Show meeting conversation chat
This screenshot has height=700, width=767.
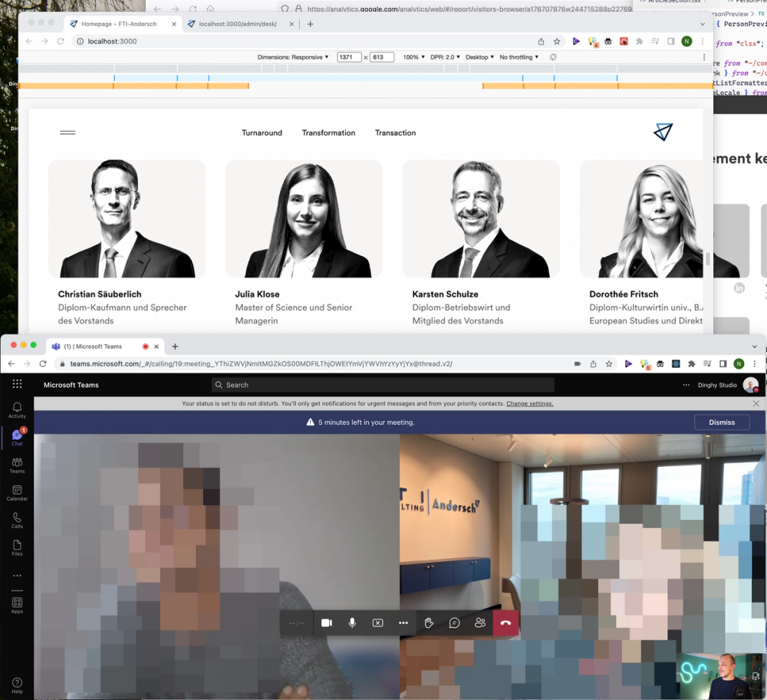[x=454, y=623]
